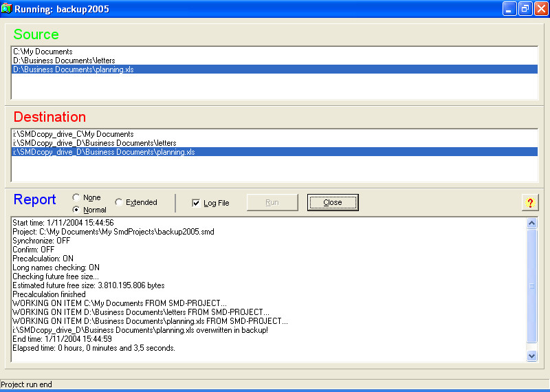
Task: Select source item C:\My Documents
Action: (274, 52)
